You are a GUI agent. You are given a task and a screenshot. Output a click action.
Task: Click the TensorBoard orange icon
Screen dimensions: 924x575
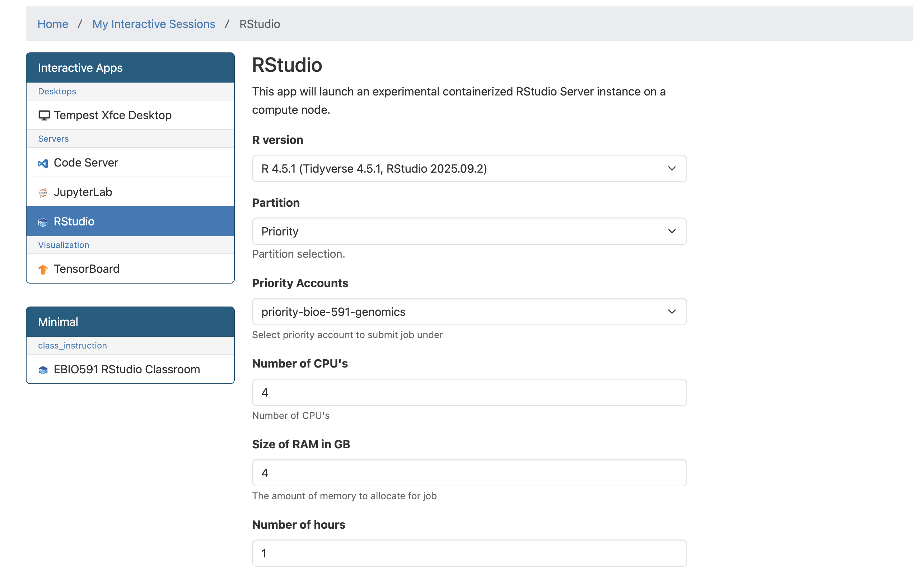point(43,270)
